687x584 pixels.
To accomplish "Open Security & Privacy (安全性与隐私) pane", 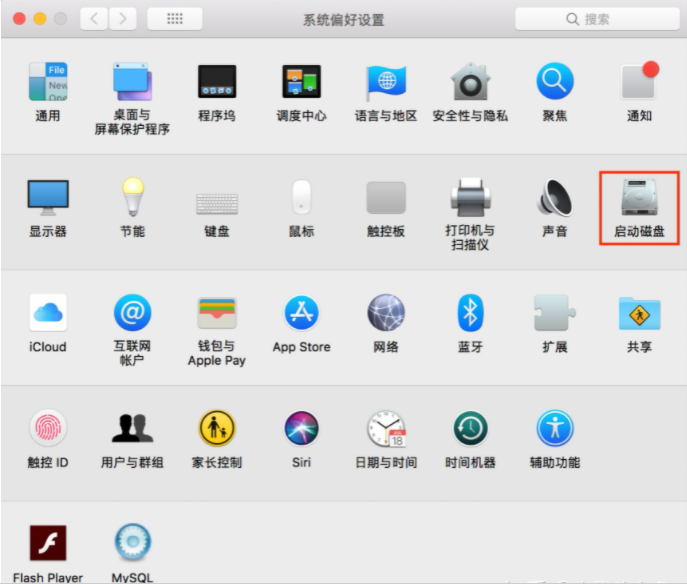I will click(x=470, y=82).
